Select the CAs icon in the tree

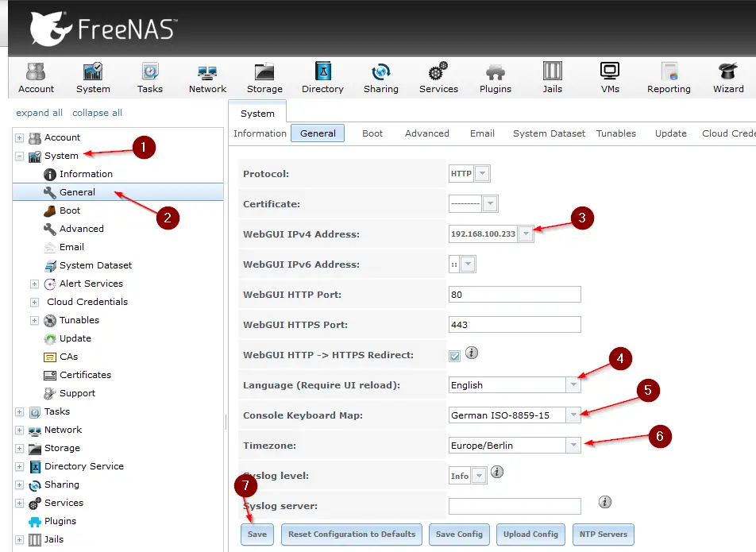50,357
